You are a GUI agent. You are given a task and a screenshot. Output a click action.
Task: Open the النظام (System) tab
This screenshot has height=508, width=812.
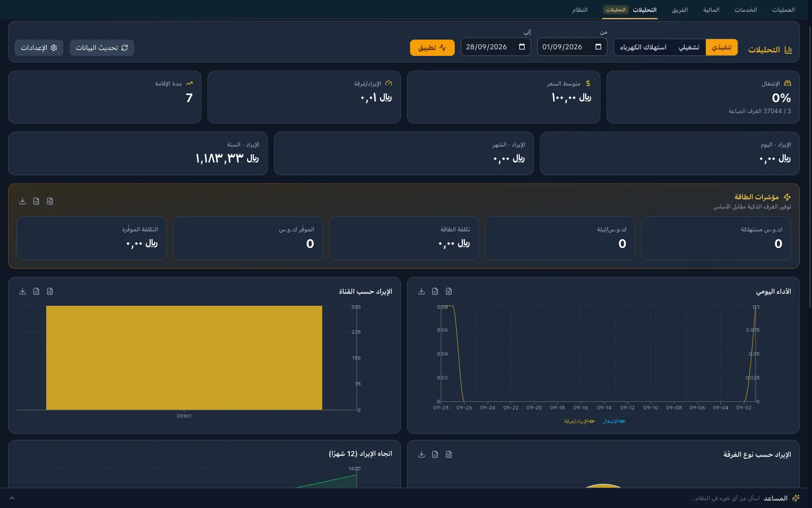click(x=580, y=10)
